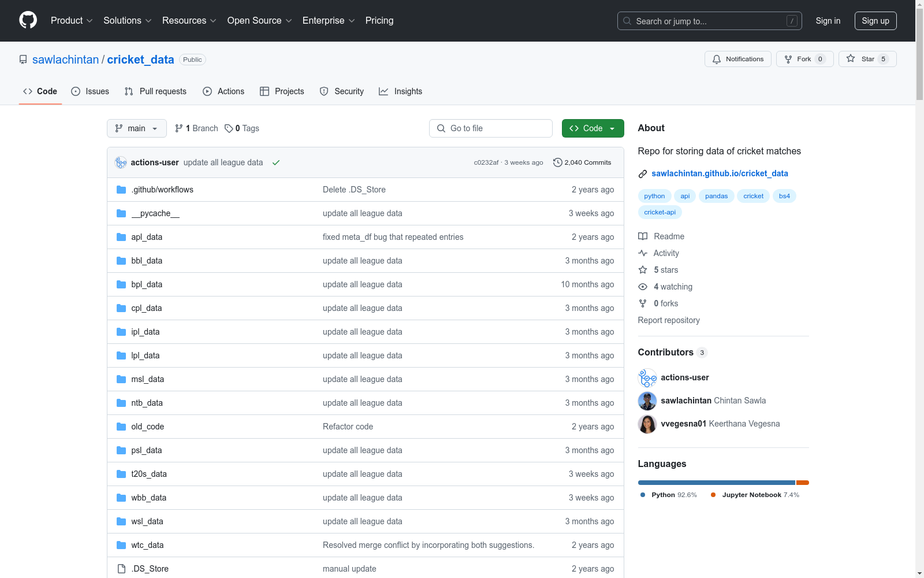This screenshot has width=924, height=578.
Task: Click the branch icon beside 1 Branch
Action: point(179,128)
